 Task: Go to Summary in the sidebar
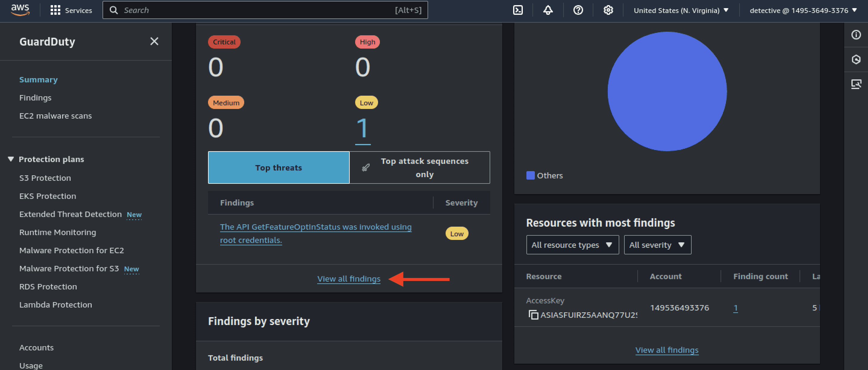(38, 80)
